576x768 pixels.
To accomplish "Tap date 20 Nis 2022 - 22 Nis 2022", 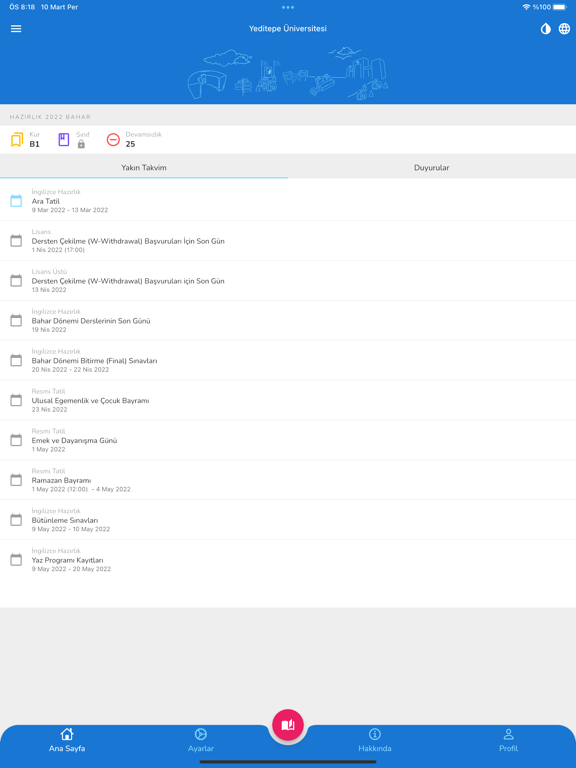I will coord(70,370).
